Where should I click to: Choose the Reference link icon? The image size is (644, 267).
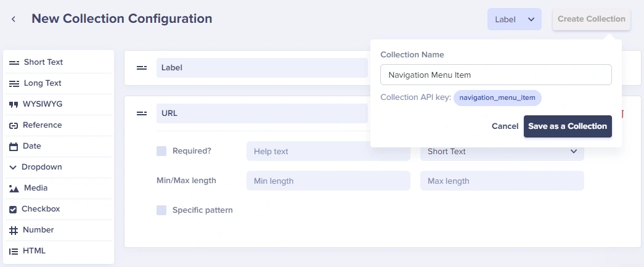coord(14,126)
